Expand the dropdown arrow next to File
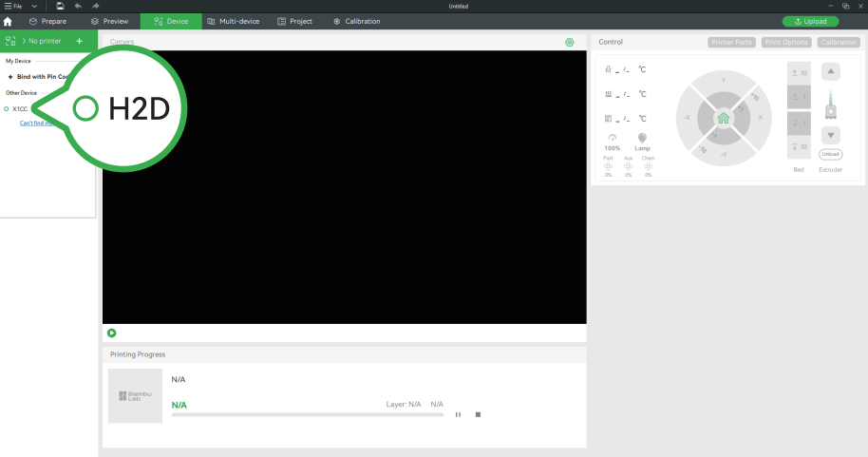Image resolution: width=868 pixels, height=457 pixels. tap(34, 6)
